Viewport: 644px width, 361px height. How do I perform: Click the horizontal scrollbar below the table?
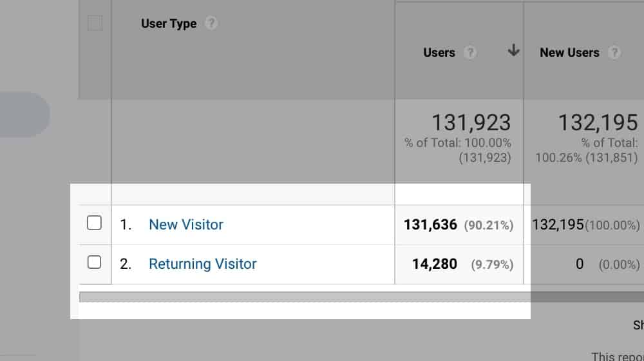click(361, 297)
